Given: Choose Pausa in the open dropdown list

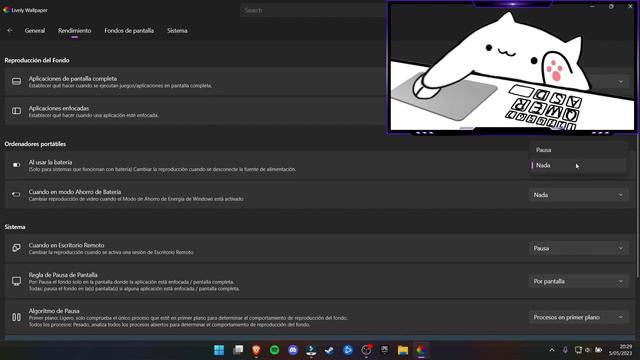Looking at the screenshot, I should (578, 150).
